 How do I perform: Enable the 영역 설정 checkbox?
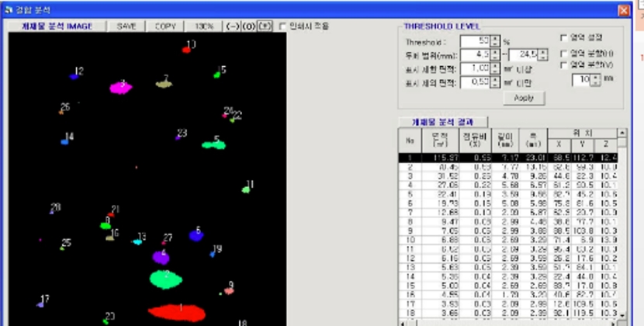pos(564,38)
